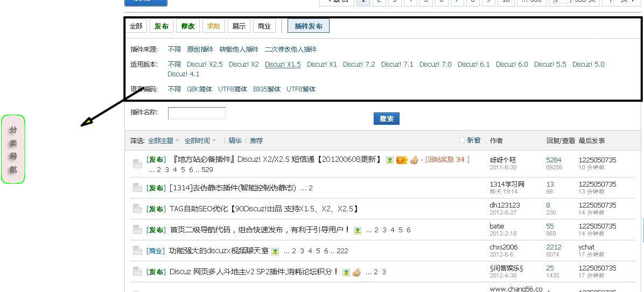
Task: Filter version by Discuz! X1
Action: [x=321, y=65]
